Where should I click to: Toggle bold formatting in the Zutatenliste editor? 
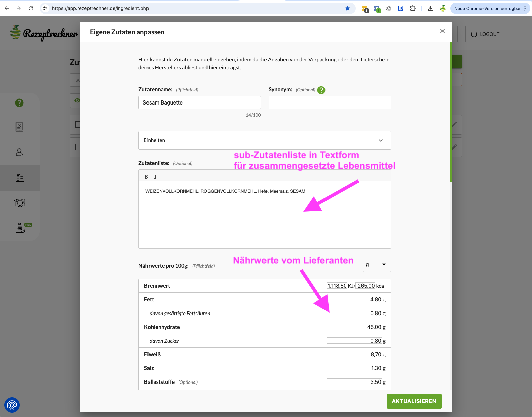pos(146,177)
